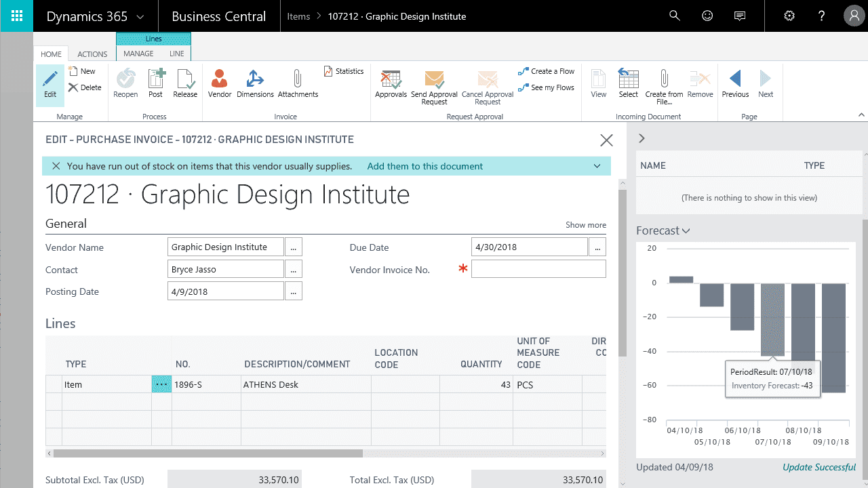Collapse the ribbon chevron

(861, 115)
